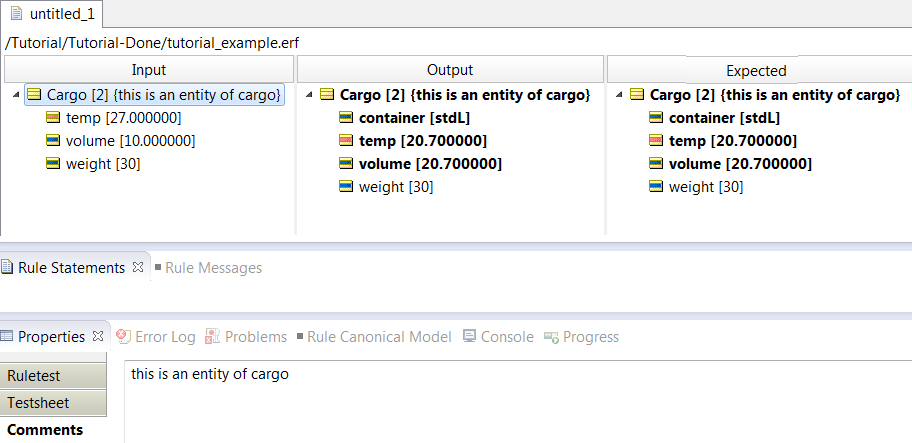Click temp [20.700000] icon in Output

tap(346, 141)
